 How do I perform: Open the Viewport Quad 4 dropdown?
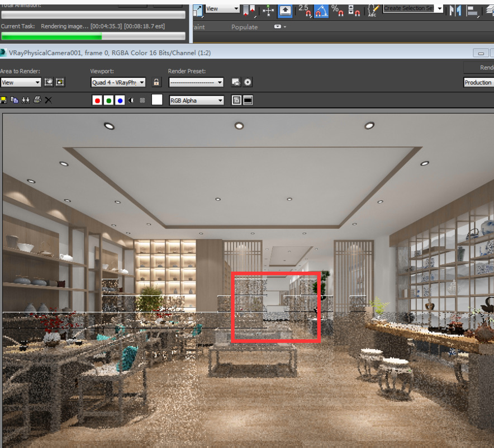(118, 82)
